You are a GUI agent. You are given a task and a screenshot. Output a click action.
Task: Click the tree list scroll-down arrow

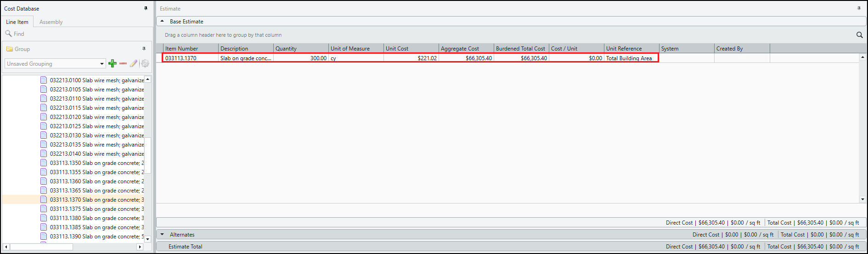pyautogui.click(x=147, y=239)
